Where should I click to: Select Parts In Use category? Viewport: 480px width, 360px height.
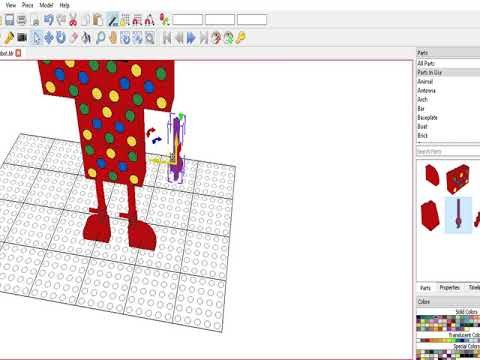coord(430,72)
